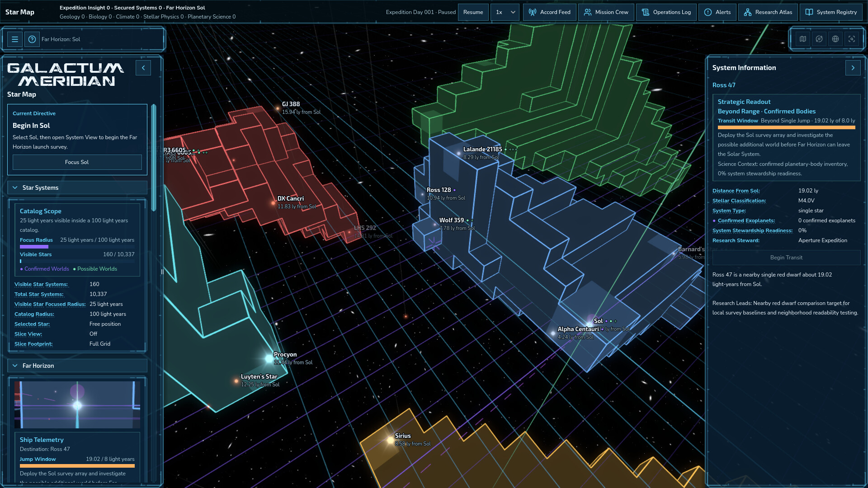Click the Total Star Systems label
This screenshot has height=488, width=868.
click(x=39, y=294)
